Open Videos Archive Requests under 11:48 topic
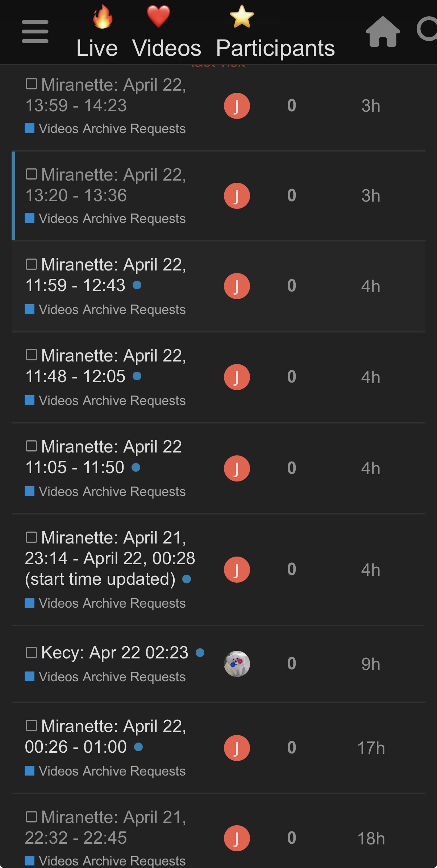This screenshot has height=868, width=437. coord(112,401)
